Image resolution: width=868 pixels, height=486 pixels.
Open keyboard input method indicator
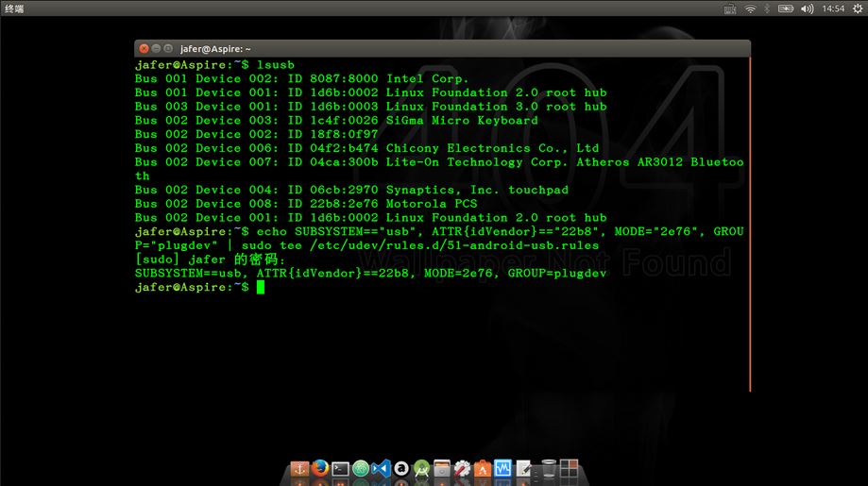click(x=729, y=8)
